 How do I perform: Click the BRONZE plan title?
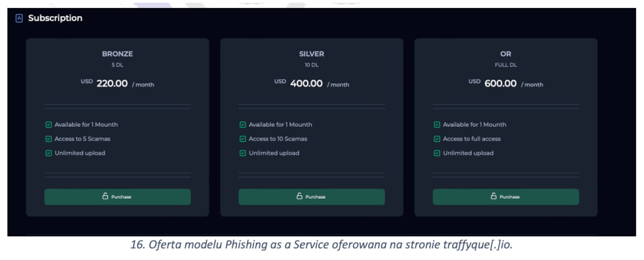coord(118,54)
